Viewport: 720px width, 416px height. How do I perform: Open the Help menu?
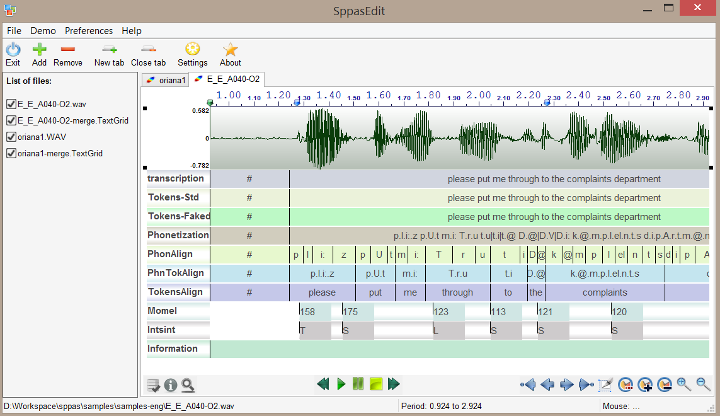(131, 31)
